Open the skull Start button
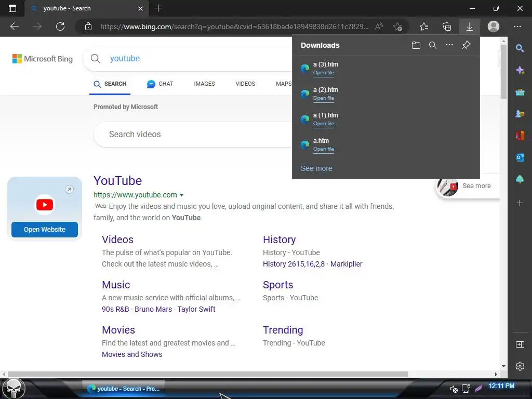The width and height of the screenshot is (532, 399). [14, 389]
